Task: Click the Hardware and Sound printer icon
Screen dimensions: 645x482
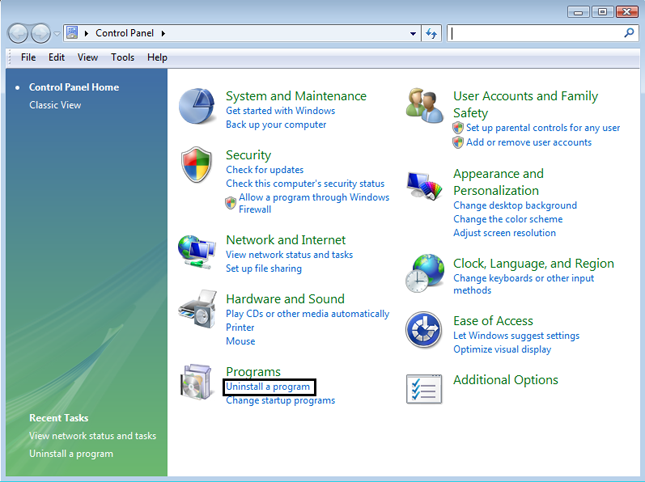Action: tap(197, 310)
